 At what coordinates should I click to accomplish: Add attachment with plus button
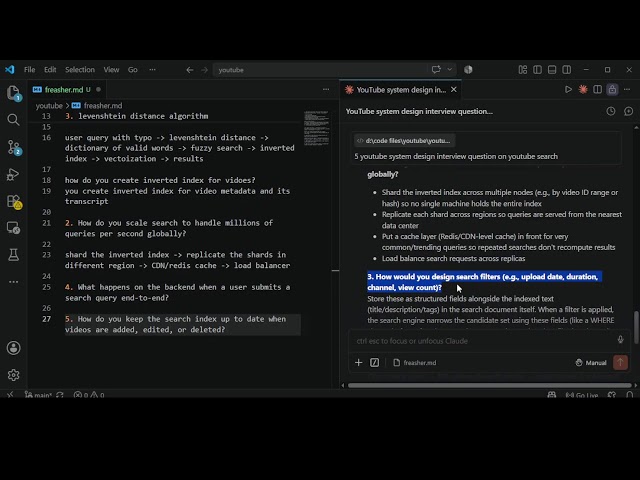[358, 362]
